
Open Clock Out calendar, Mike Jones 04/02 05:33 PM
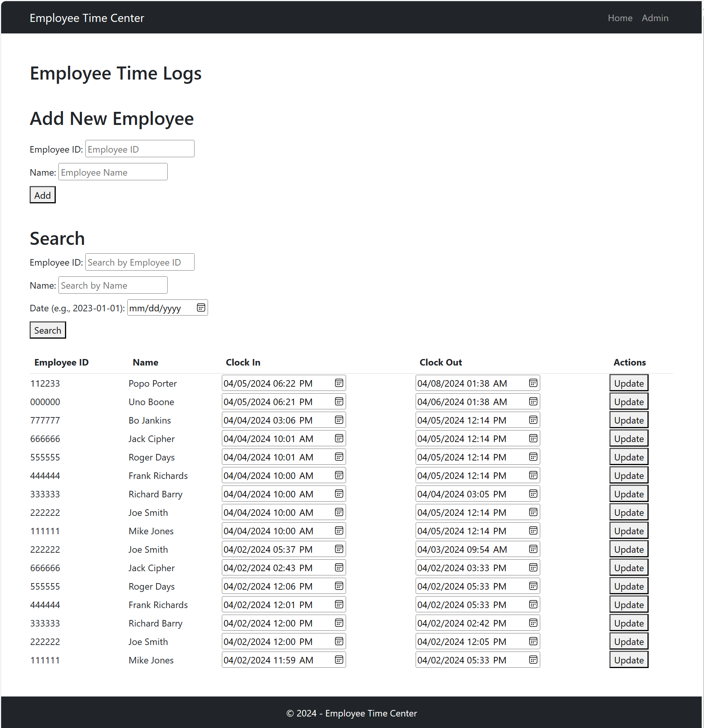(x=533, y=660)
